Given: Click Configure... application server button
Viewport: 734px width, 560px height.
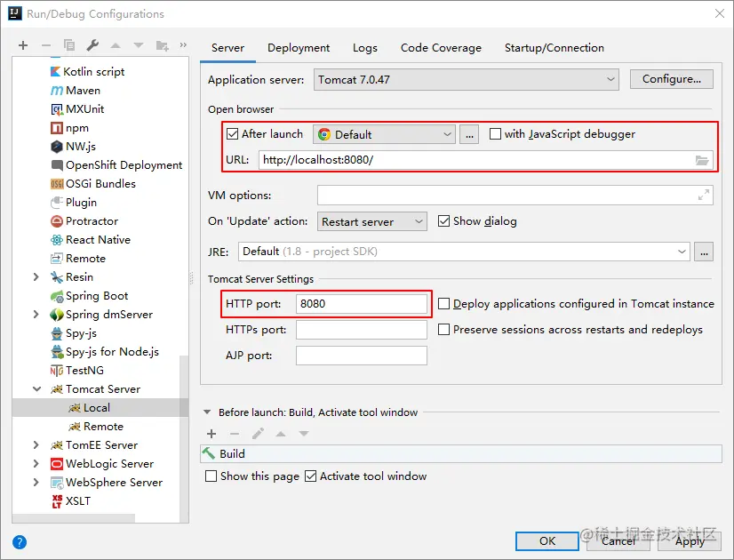Looking at the screenshot, I should click(x=671, y=79).
